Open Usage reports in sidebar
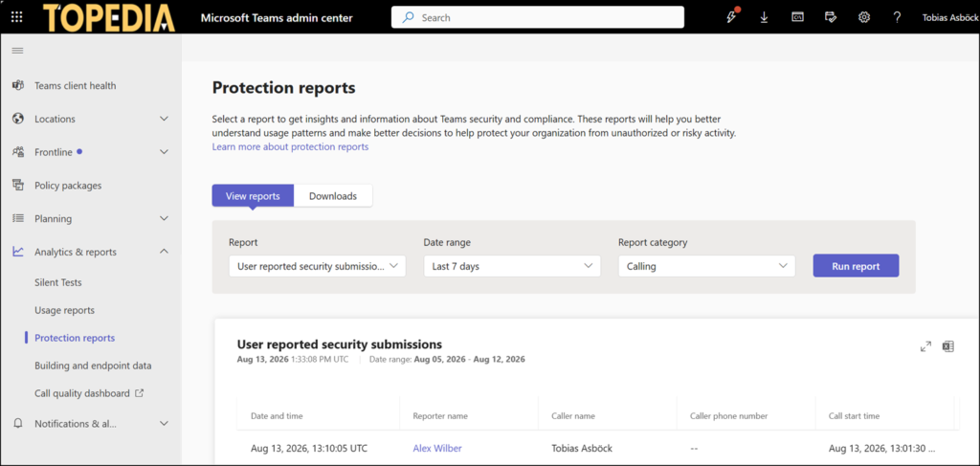The image size is (980, 466). (65, 310)
